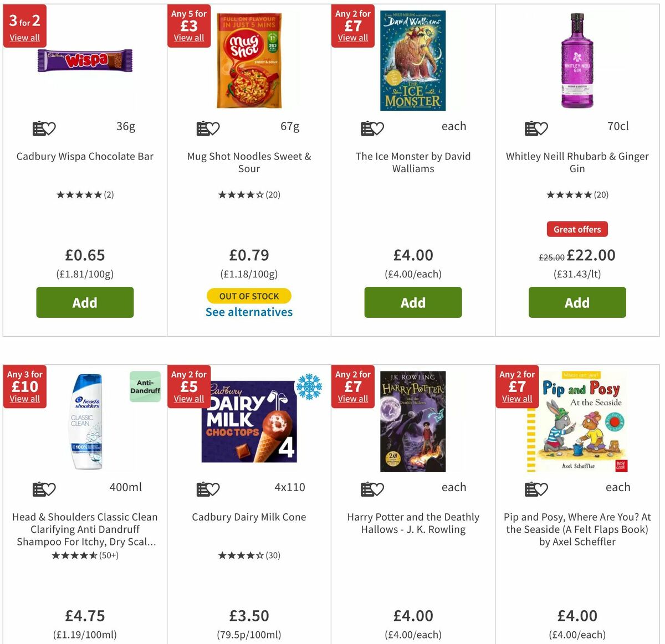665x644 pixels.
Task: Open View all under the 3 for 2 offer
Action: pyautogui.click(x=24, y=38)
